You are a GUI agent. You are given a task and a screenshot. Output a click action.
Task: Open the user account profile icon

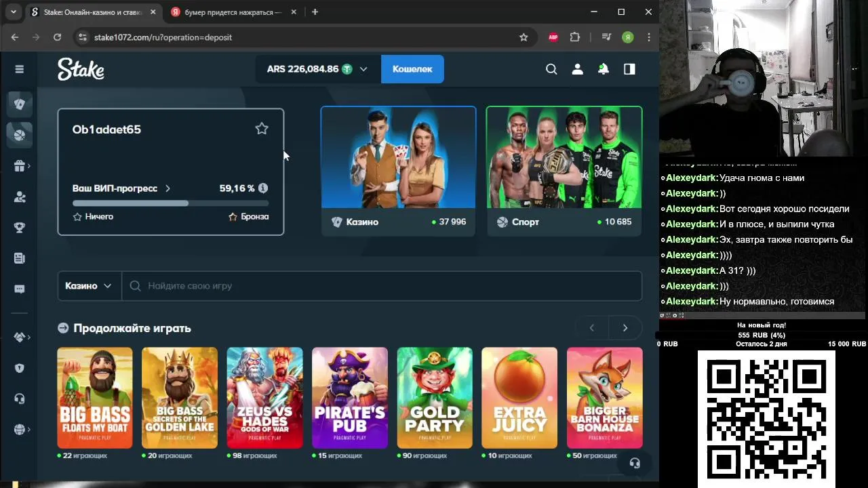click(577, 69)
